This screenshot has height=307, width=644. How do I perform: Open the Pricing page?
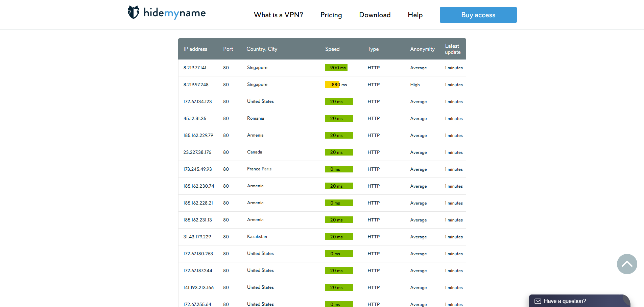[331, 15]
